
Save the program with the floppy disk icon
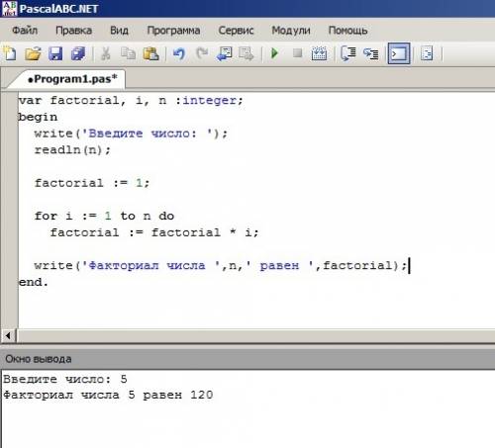(x=55, y=53)
